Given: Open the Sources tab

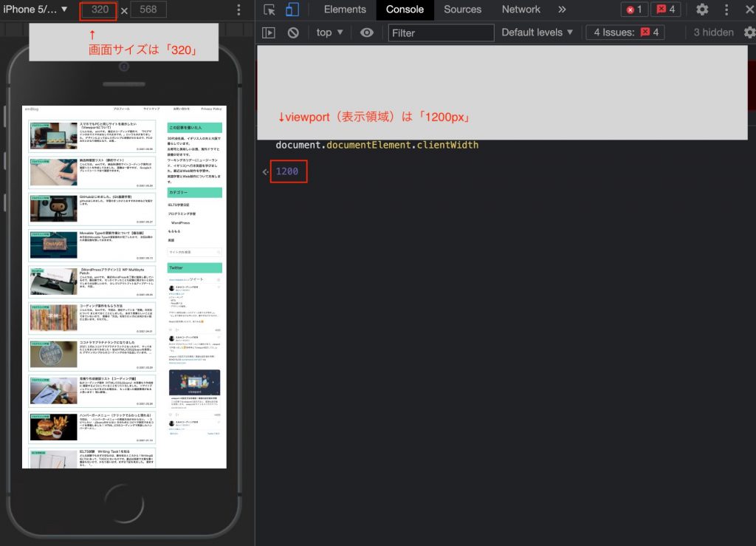Looking at the screenshot, I should pos(462,10).
